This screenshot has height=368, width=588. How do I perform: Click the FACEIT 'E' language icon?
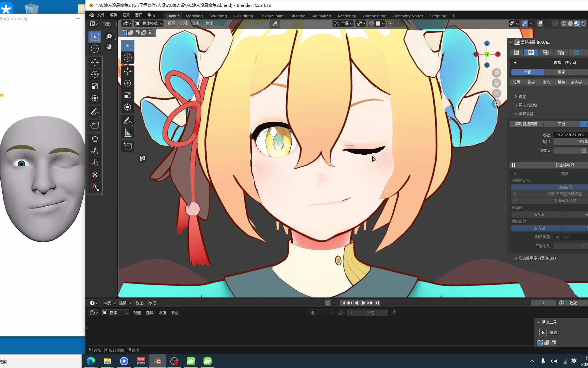[x=517, y=52]
